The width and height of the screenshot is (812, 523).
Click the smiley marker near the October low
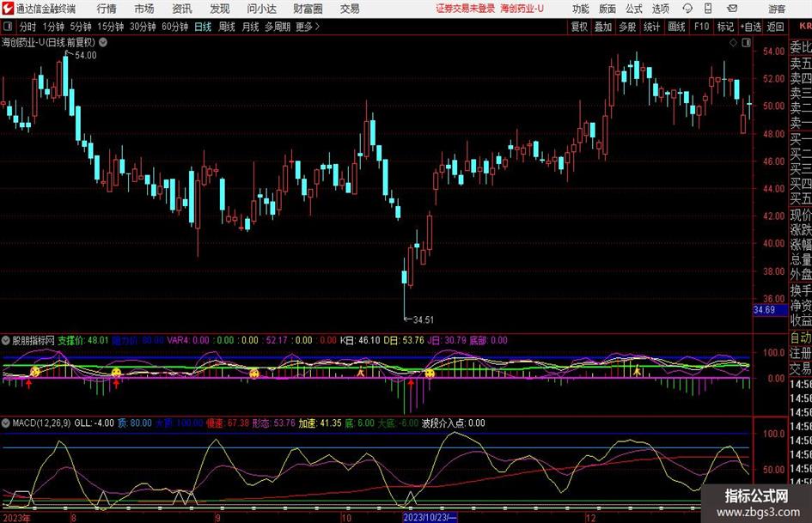(430, 373)
